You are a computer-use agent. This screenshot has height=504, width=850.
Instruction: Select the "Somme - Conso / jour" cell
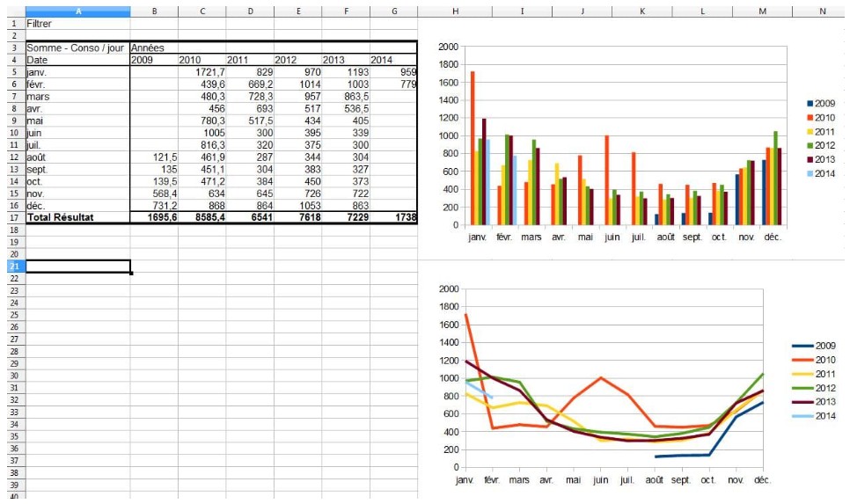(x=77, y=47)
